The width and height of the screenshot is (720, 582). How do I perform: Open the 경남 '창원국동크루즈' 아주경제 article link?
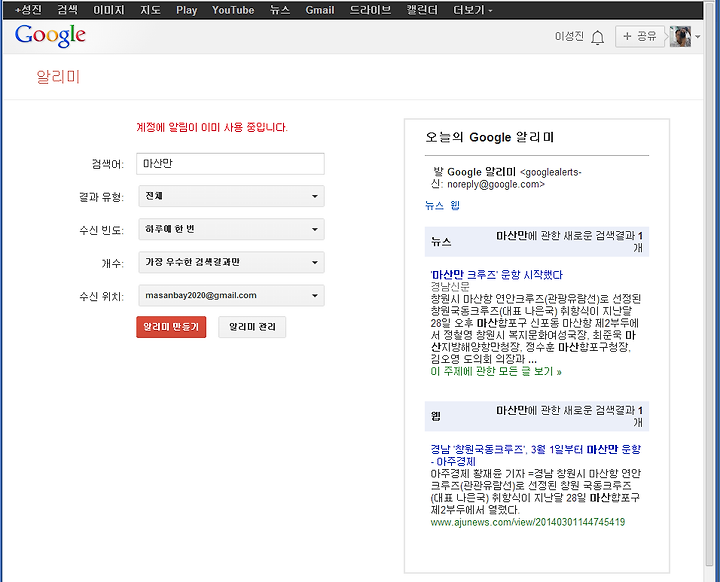pos(535,455)
